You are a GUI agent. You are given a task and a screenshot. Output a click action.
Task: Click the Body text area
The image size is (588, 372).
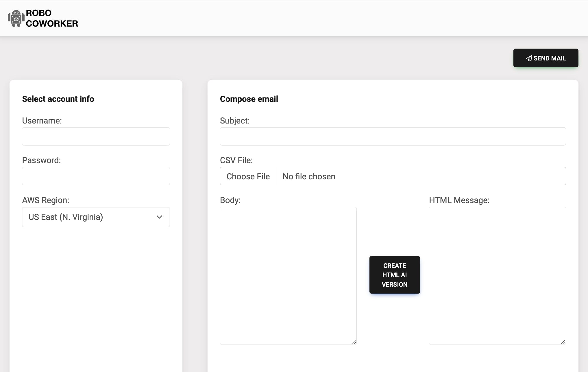[x=288, y=275]
